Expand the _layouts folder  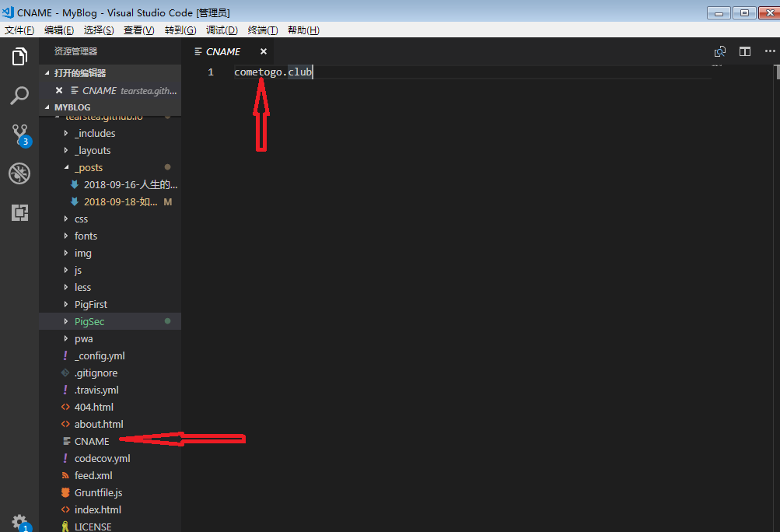65,150
